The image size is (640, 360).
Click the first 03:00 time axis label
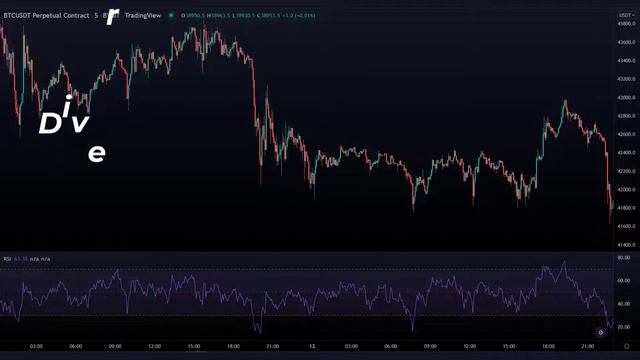click(x=36, y=346)
